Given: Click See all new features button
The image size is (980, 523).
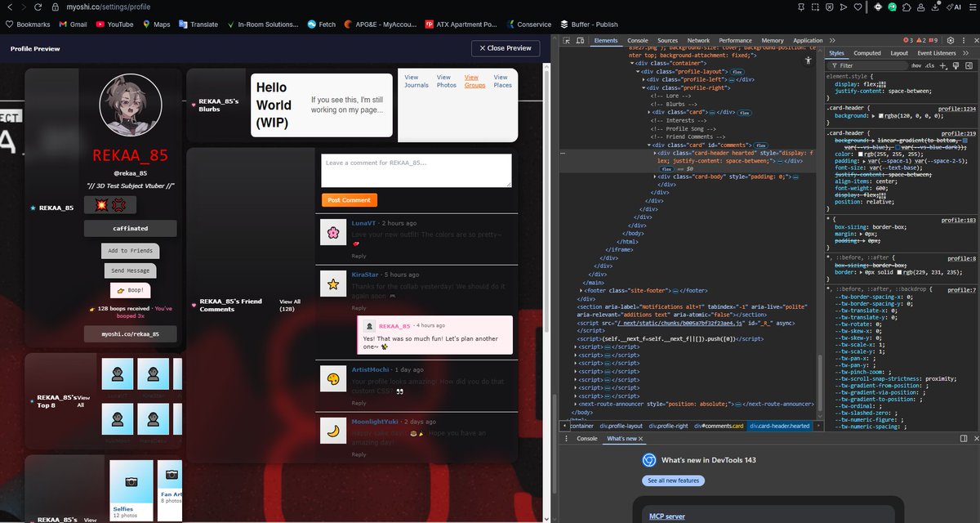Looking at the screenshot, I should pyautogui.click(x=673, y=481).
